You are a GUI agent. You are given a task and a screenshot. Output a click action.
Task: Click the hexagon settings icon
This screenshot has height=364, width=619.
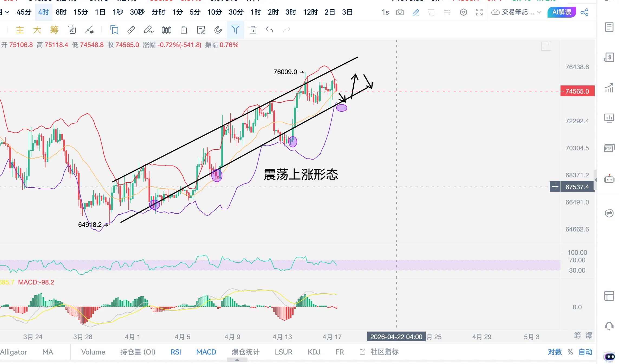pos(463,12)
